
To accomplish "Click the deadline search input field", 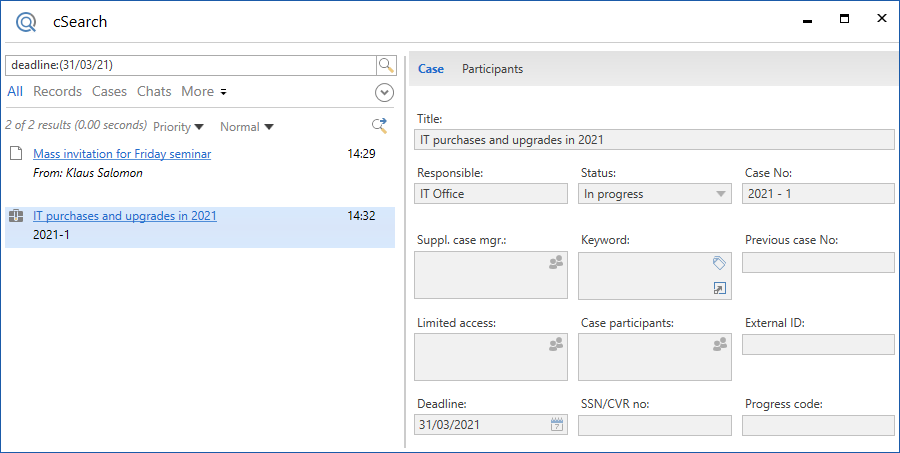I will coord(190,65).
